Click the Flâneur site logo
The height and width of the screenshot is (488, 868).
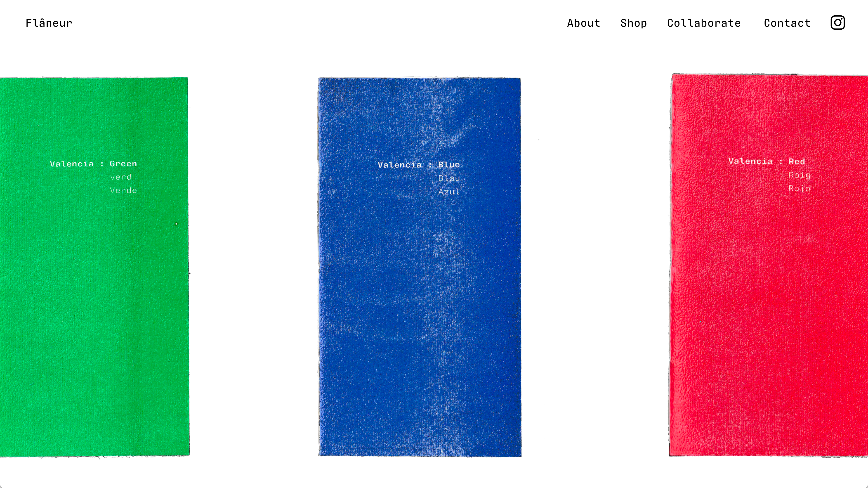(49, 23)
